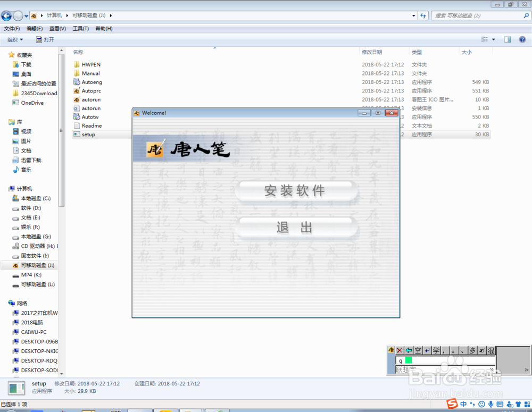
Task: Click the change view icon in toolbar
Action: (x=485, y=40)
